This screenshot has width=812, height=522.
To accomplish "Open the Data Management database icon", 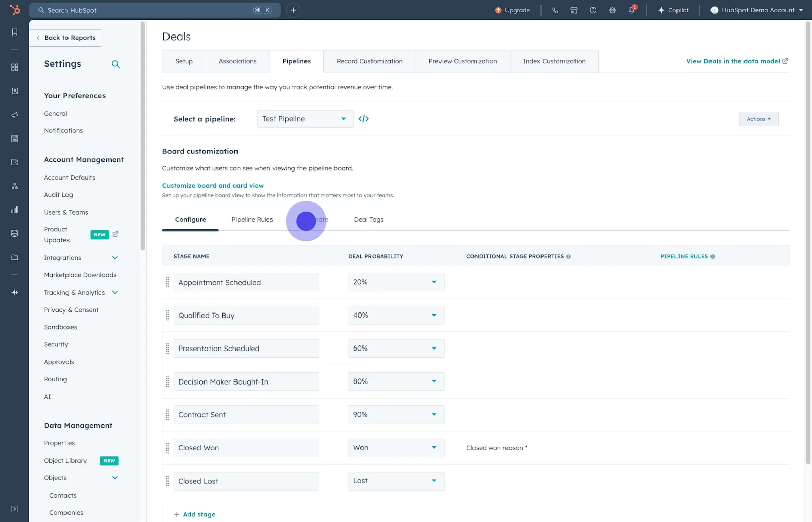I will [15, 233].
